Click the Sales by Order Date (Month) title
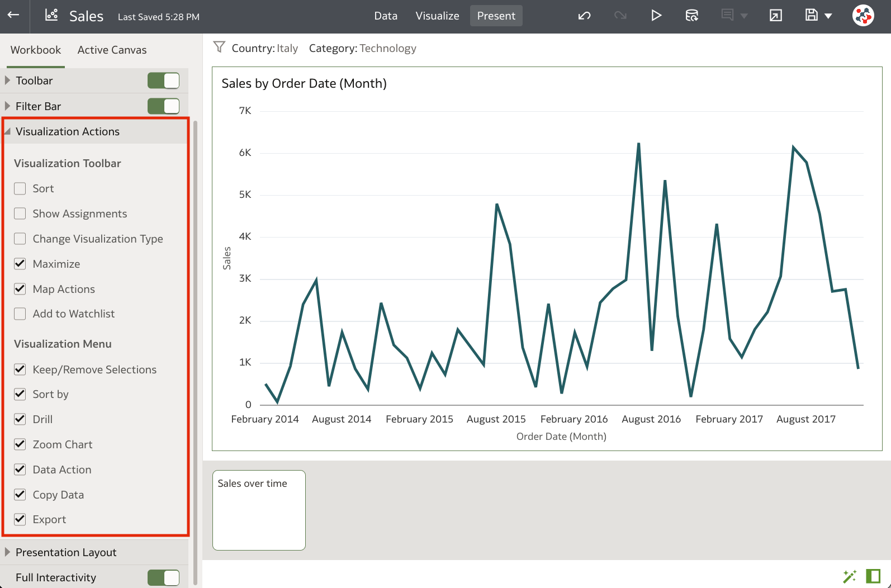891x588 pixels. click(304, 83)
